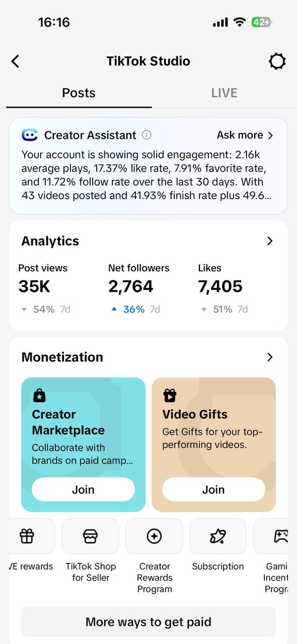Tap the Creator Assistant info icon

coord(146,135)
